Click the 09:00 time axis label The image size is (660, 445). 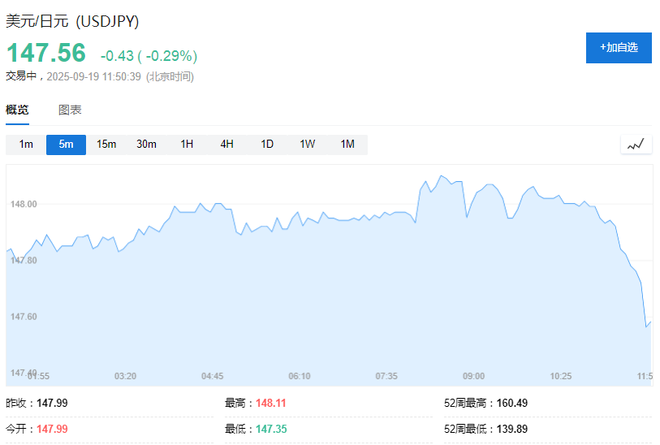click(473, 376)
